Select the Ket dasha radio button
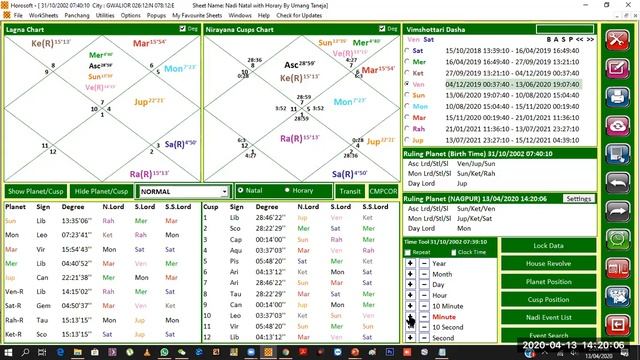 pyautogui.click(x=407, y=73)
